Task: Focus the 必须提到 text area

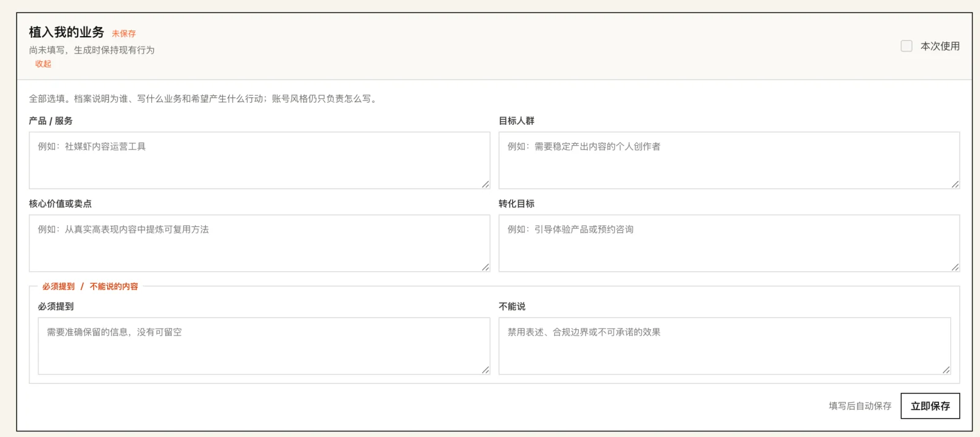Action: (264, 346)
